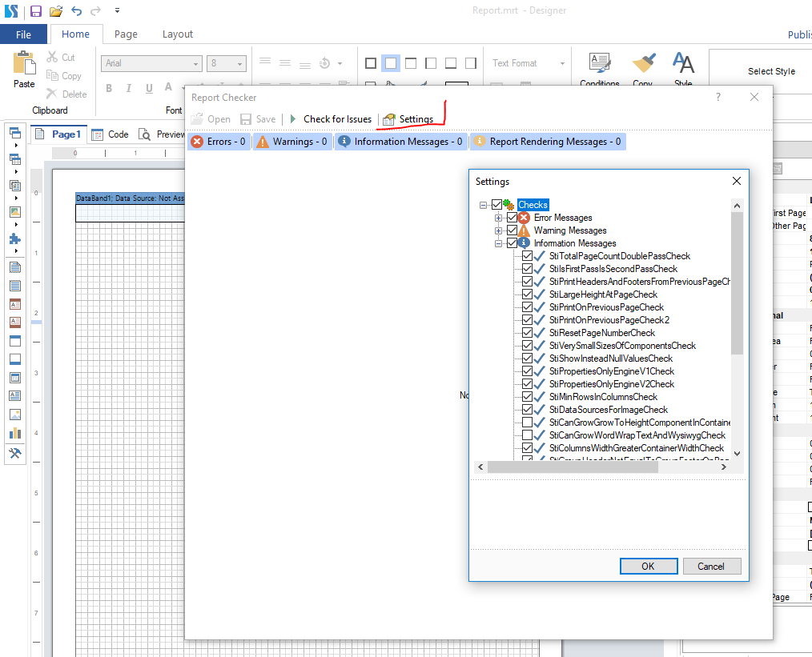812x657 pixels.
Task: Open the File menu tab
Action: 23,34
